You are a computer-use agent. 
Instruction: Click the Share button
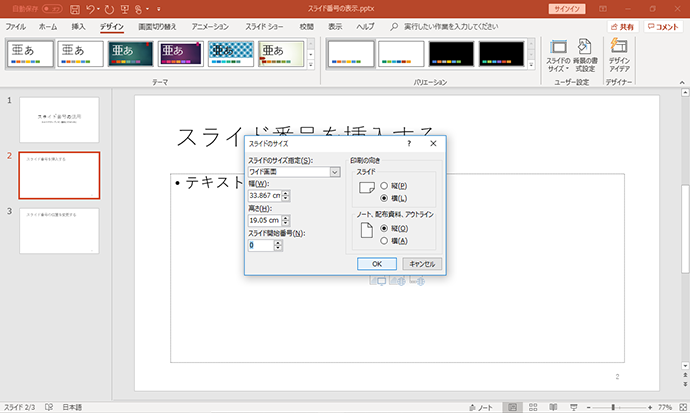[623, 27]
